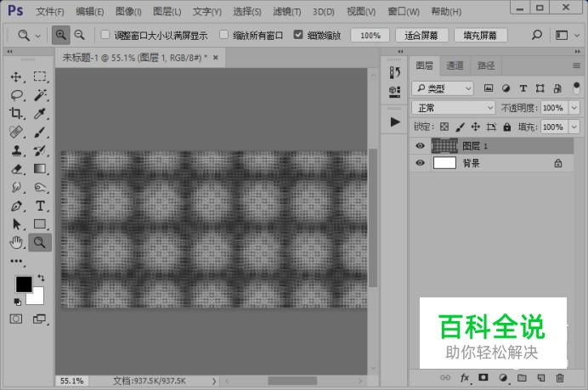588x390 pixels.
Task: Select the Horizontal Type tool
Action: point(40,206)
